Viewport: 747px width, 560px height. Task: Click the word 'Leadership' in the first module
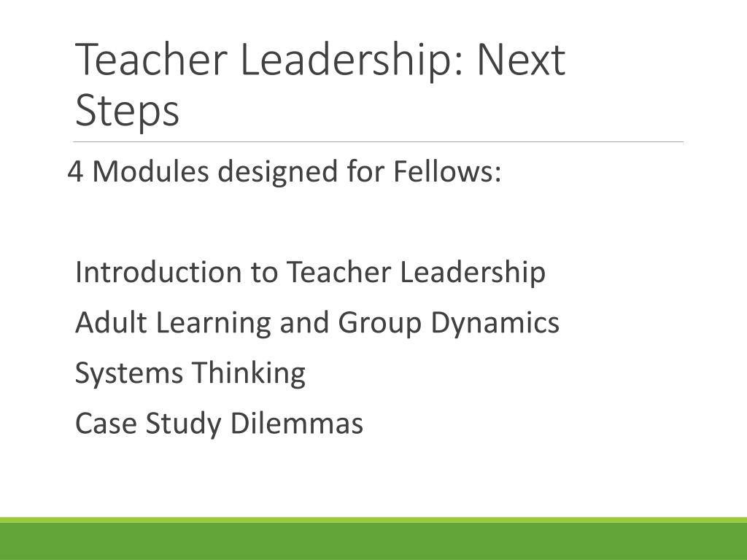[473, 273]
